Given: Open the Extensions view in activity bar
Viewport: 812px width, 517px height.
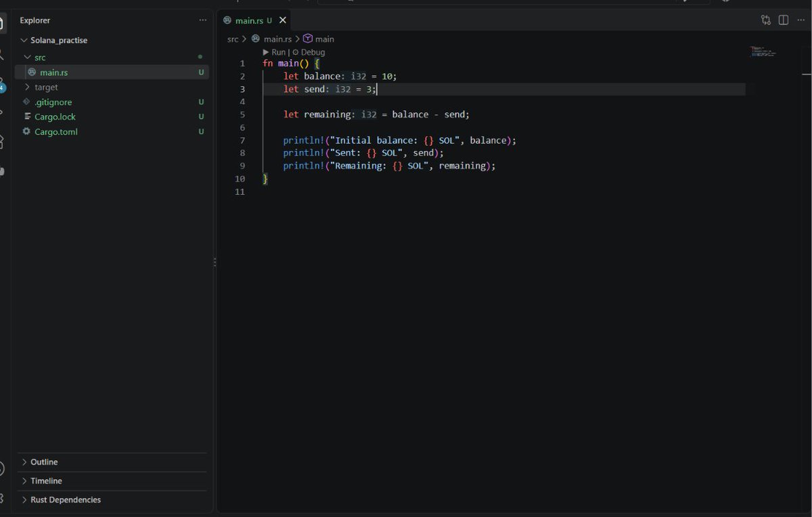Looking at the screenshot, I should click(2, 141).
